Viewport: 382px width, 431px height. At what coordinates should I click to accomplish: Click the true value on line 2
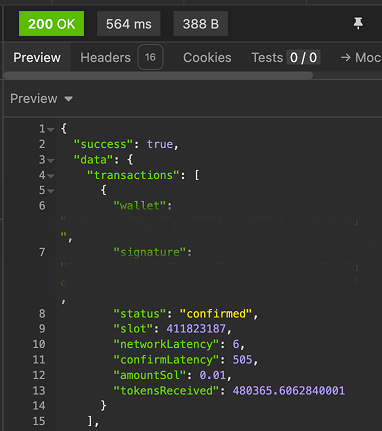[x=160, y=144]
